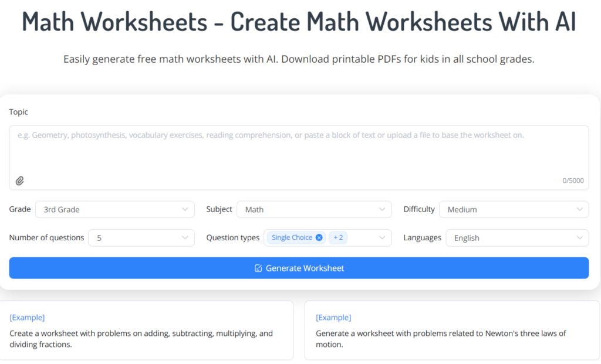Open the Difficulty dropdown chevron
Screen dimensions: 601x364
pyautogui.click(x=579, y=209)
